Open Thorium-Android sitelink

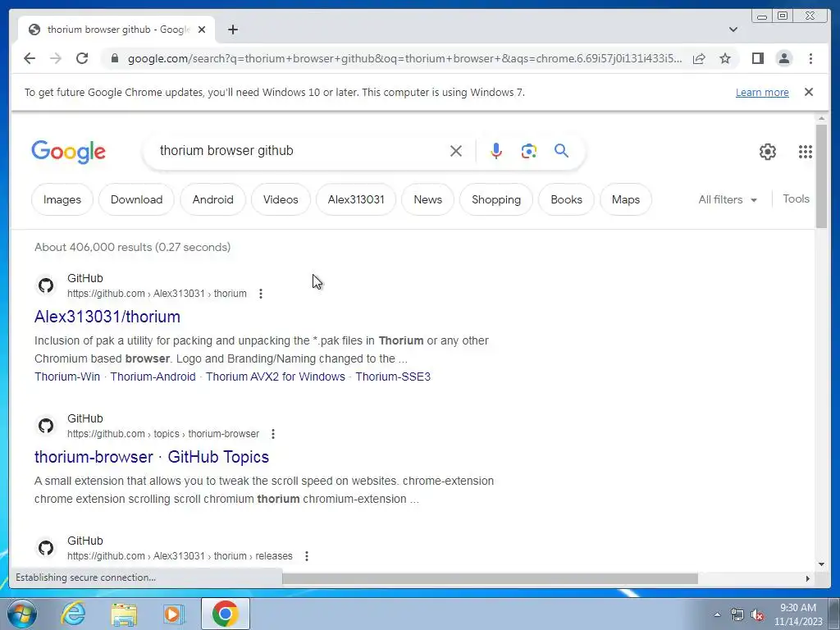pos(153,377)
